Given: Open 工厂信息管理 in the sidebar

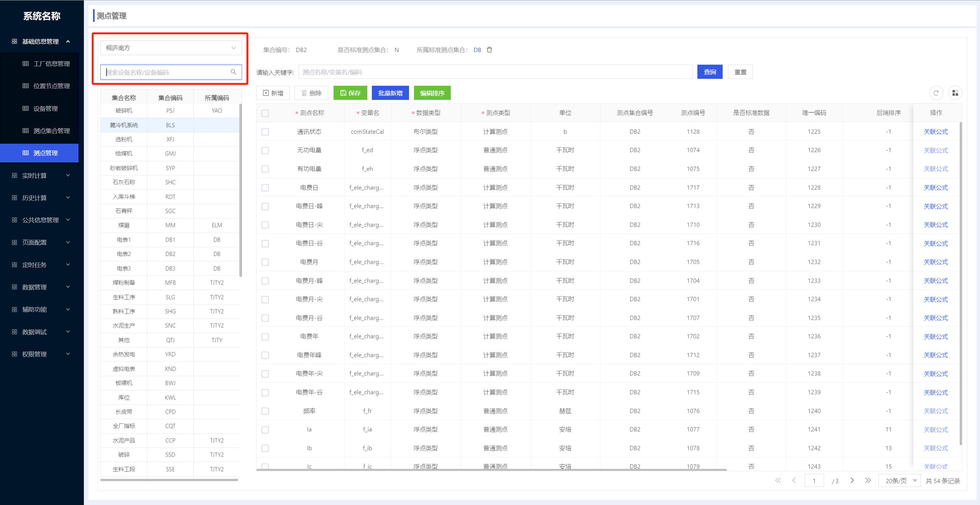Looking at the screenshot, I should coord(39,64).
